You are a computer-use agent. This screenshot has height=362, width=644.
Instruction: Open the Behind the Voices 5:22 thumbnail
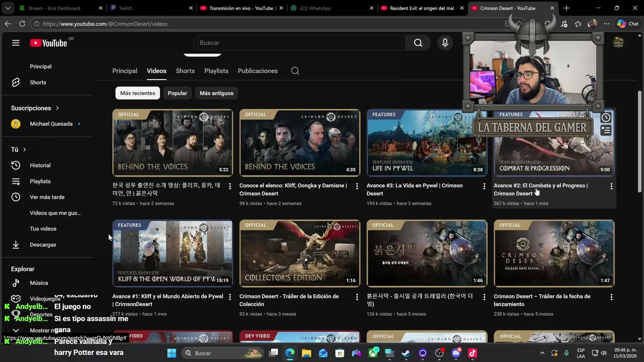(173, 143)
